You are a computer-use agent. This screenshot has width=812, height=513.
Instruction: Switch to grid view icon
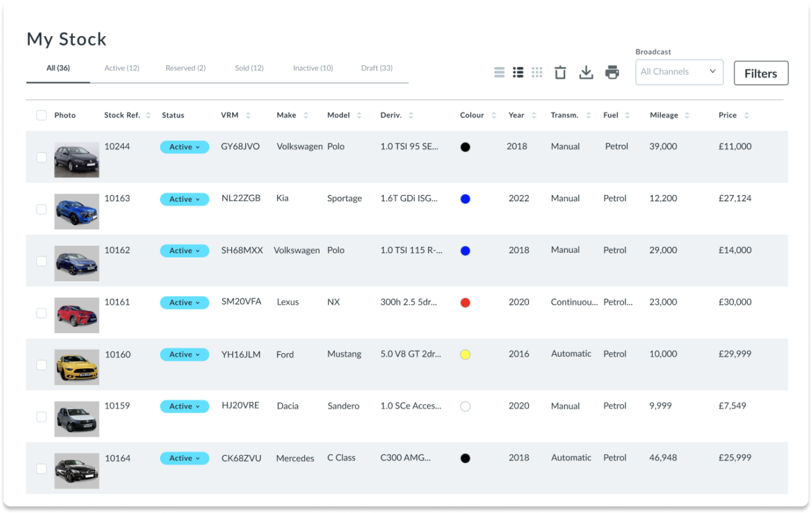[x=537, y=72]
